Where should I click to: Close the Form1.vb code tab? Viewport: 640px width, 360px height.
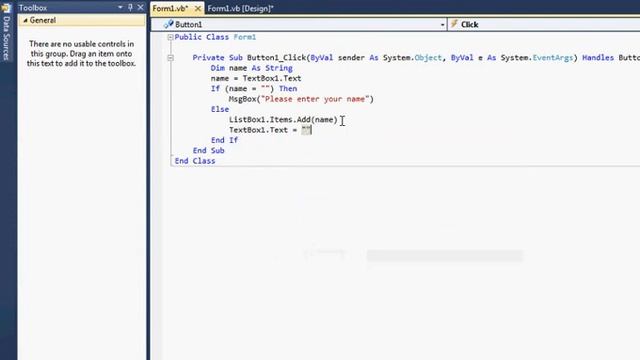198,8
